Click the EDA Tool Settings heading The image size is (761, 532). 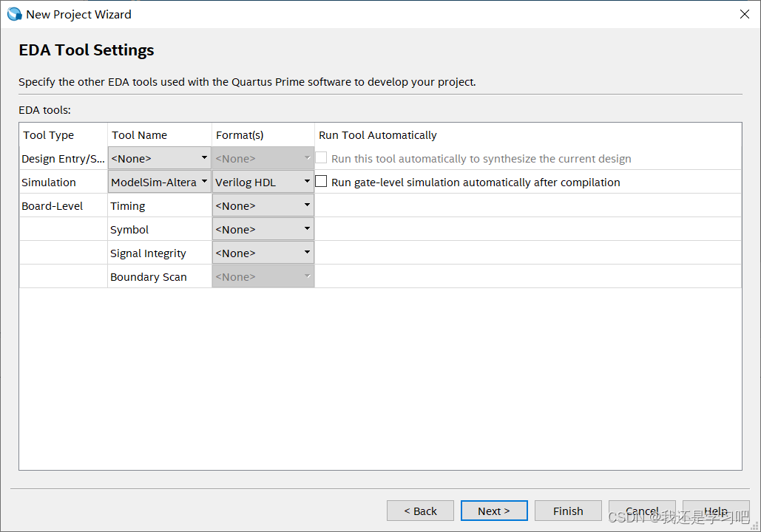[x=87, y=50]
